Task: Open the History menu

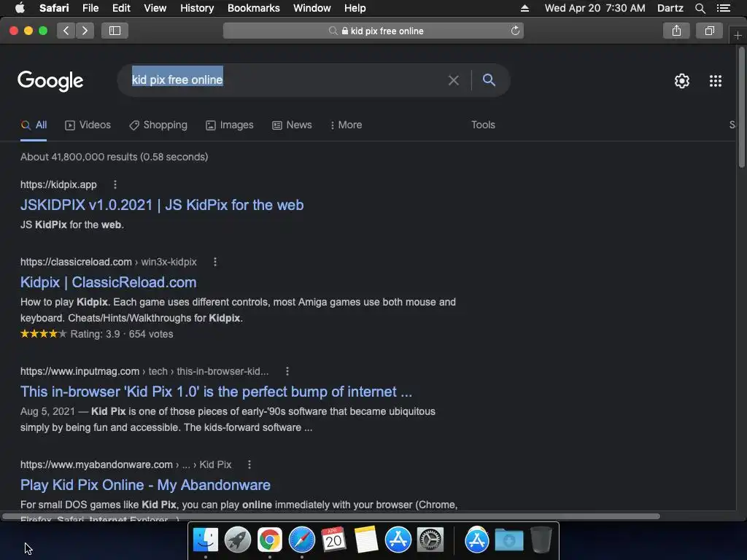Action: click(x=197, y=8)
